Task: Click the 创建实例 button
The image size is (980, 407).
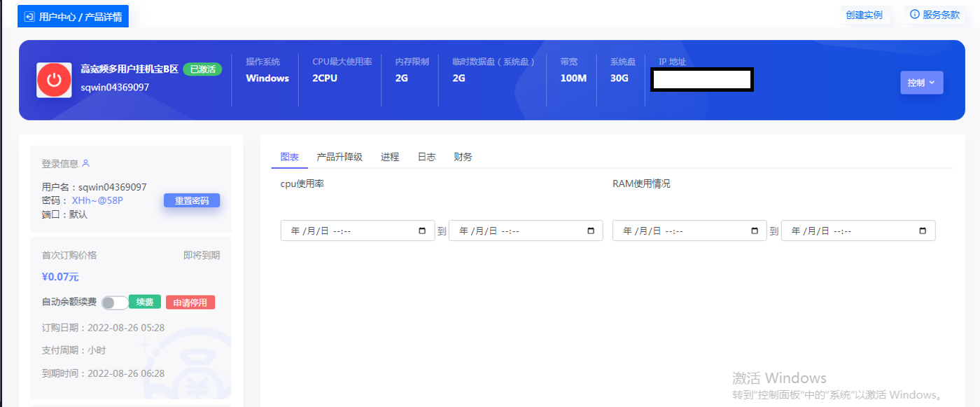Action: click(x=864, y=15)
